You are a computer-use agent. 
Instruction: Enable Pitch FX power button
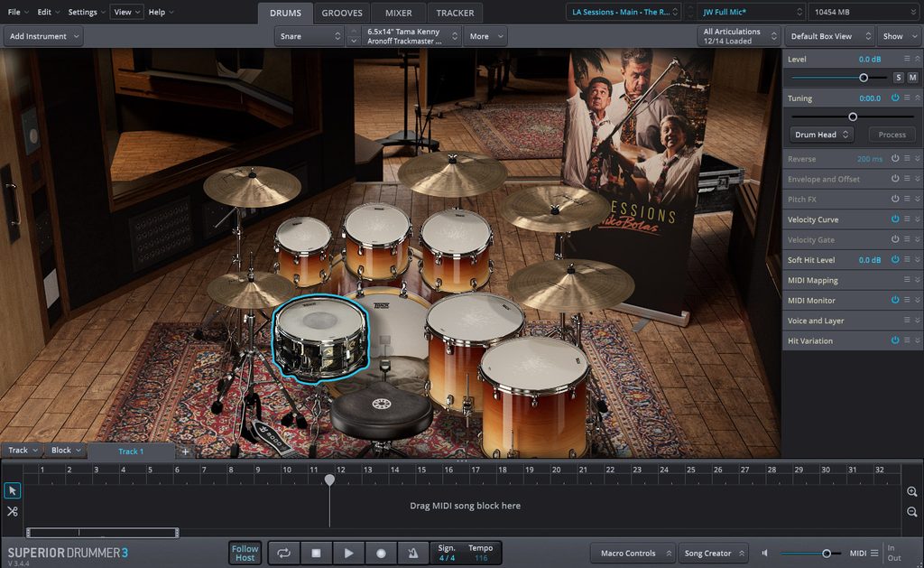(x=895, y=199)
